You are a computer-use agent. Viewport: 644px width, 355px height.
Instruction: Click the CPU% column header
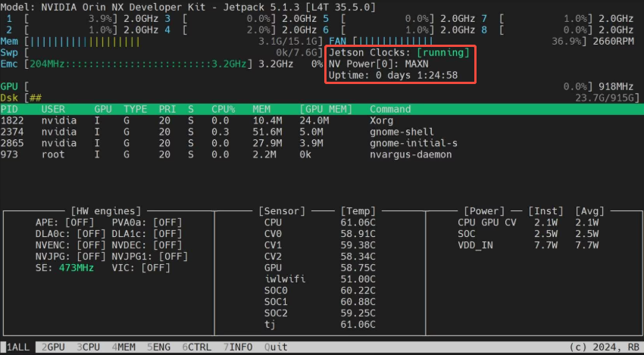(x=223, y=109)
